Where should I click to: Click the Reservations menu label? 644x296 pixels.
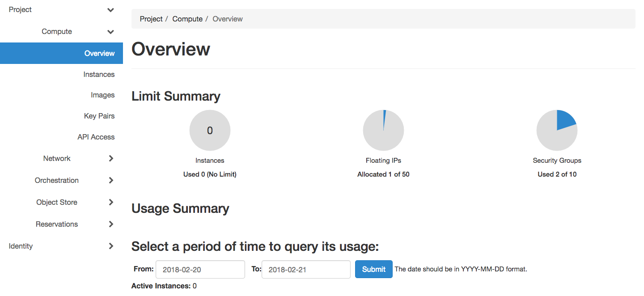[57, 224]
